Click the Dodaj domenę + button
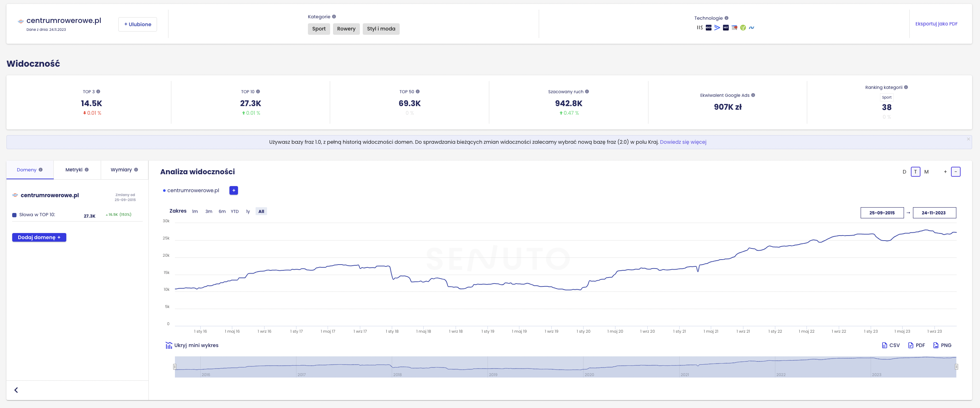The height and width of the screenshot is (408, 980). point(39,237)
